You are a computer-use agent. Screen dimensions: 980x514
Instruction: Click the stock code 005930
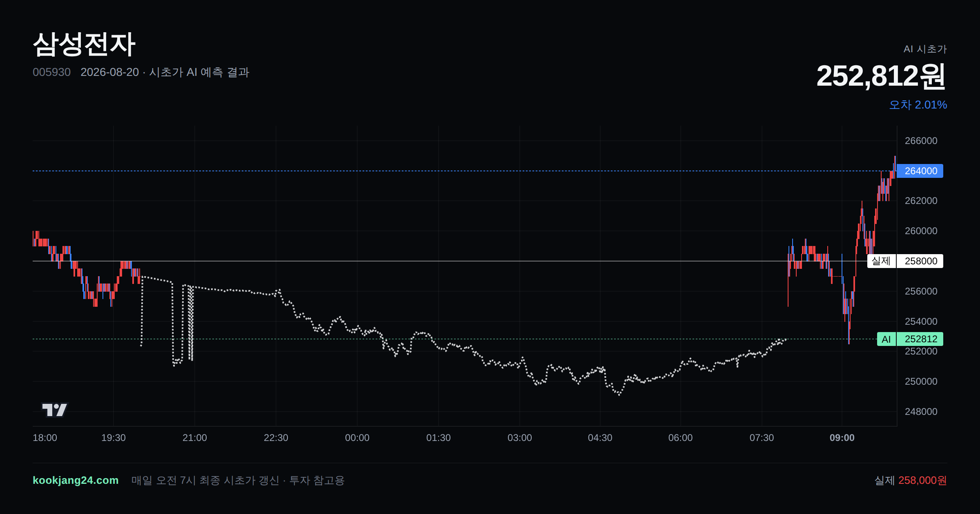51,72
